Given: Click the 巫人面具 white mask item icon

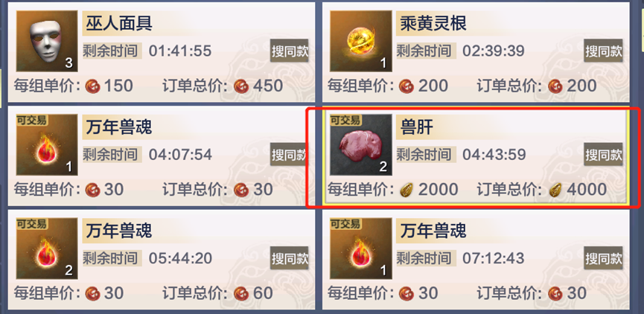Looking at the screenshot, I should (47, 41).
